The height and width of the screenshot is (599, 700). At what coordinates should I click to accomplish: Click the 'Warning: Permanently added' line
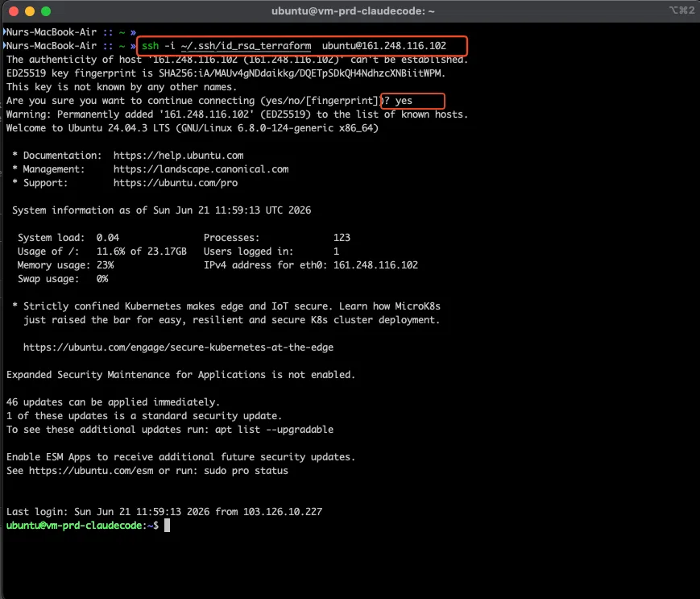pyautogui.click(x=237, y=114)
